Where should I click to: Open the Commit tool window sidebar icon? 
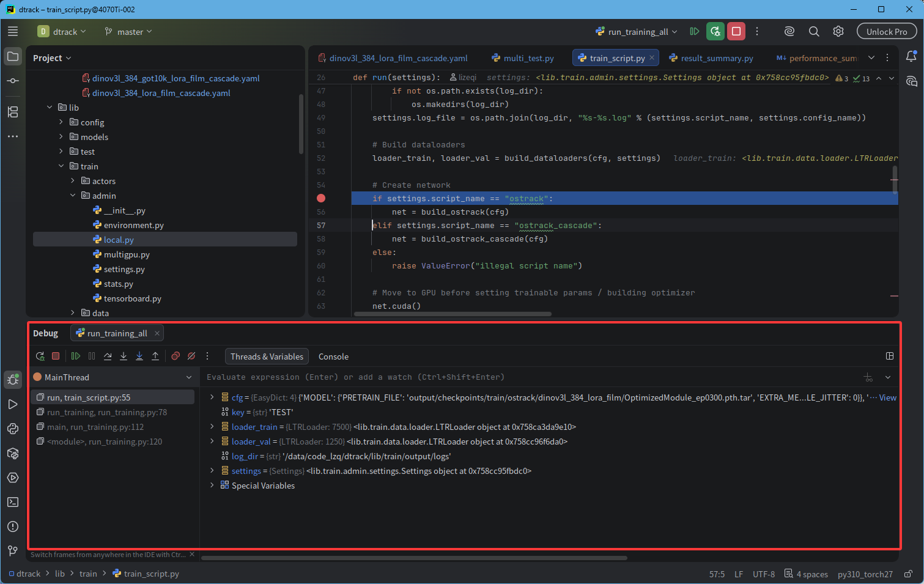(x=13, y=81)
